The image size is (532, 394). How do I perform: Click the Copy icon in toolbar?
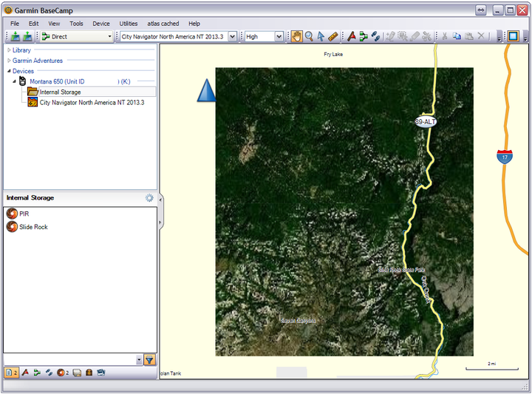point(457,36)
